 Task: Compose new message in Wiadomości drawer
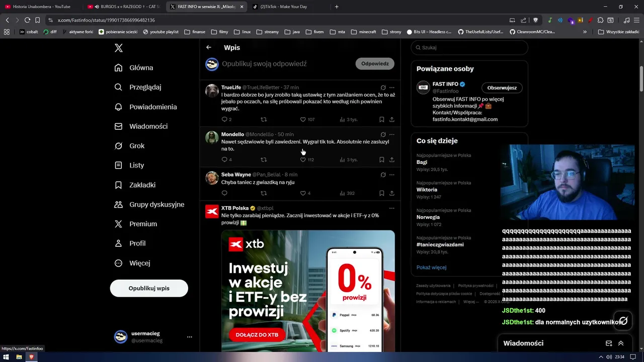(x=608, y=343)
